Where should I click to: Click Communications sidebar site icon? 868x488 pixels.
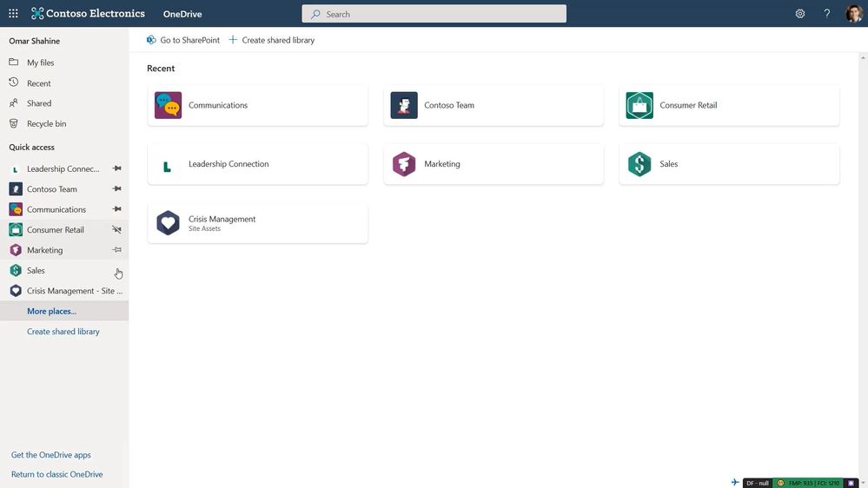click(16, 209)
